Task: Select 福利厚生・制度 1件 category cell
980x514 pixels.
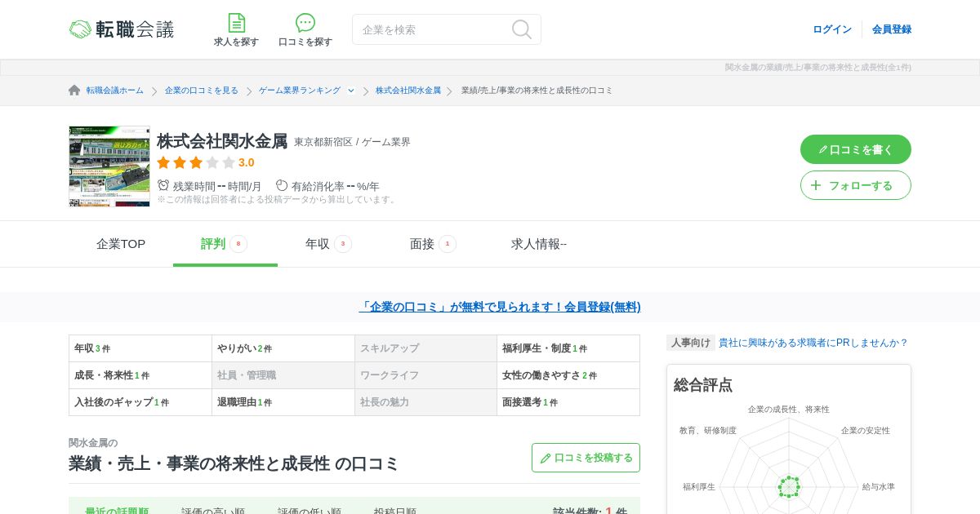Action: 568,348
